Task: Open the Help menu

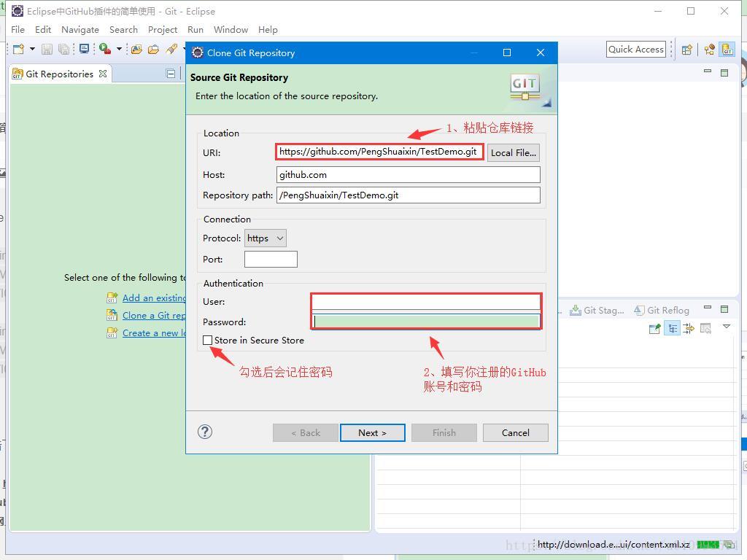Action: 268,29
